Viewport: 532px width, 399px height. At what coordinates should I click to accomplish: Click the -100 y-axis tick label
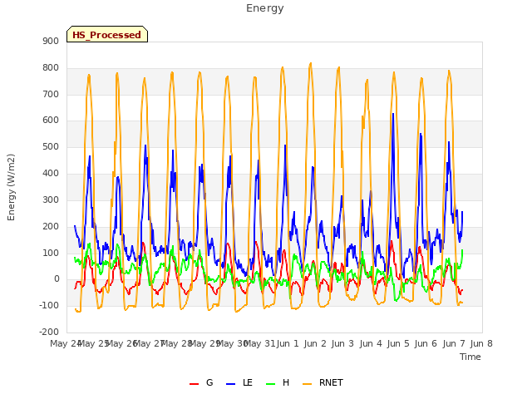[x=49, y=306]
